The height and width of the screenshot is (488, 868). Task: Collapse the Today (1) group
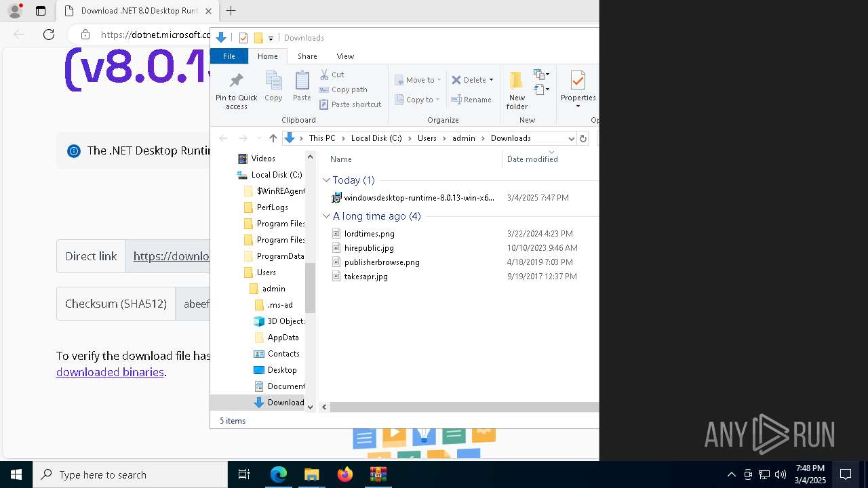click(326, 180)
